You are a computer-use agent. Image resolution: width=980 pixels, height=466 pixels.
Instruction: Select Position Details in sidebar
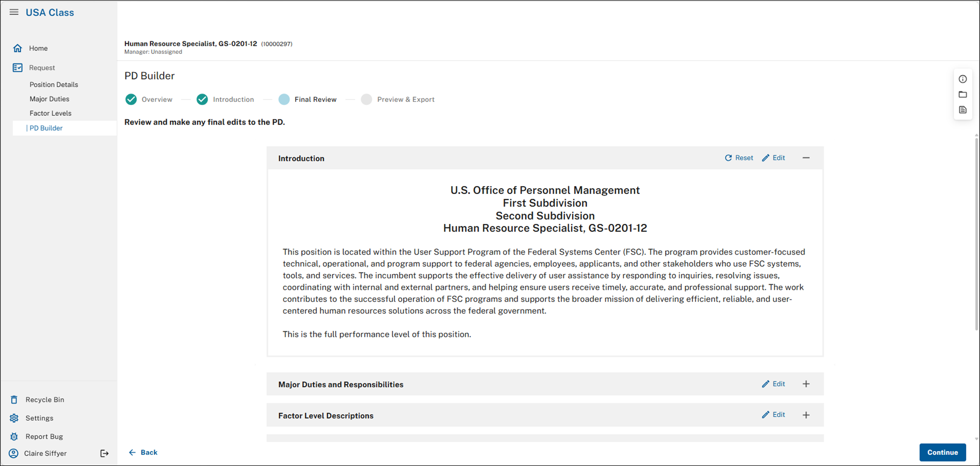pos(54,85)
